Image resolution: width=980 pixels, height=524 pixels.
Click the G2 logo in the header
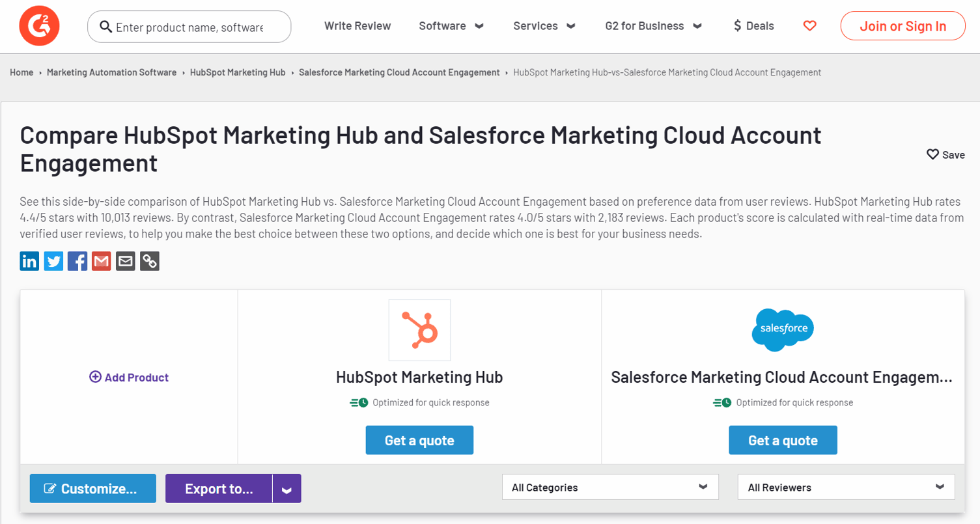[38, 26]
